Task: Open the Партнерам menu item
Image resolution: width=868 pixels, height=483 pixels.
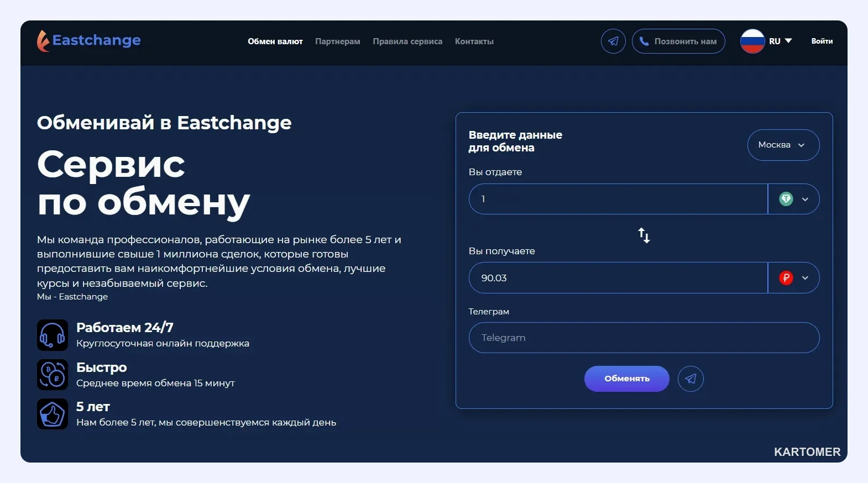Action: click(x=338, y=41)
